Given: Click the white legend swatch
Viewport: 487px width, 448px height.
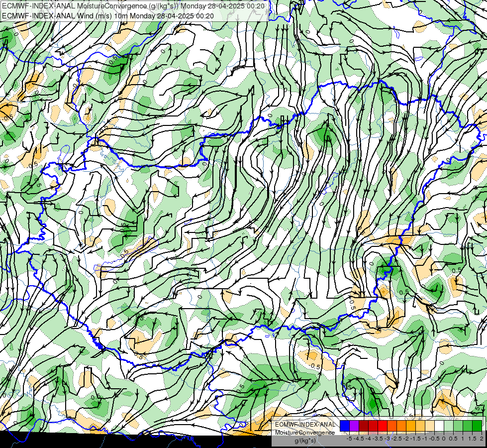Looking at the screenshot, I should (x=439, y=426).
